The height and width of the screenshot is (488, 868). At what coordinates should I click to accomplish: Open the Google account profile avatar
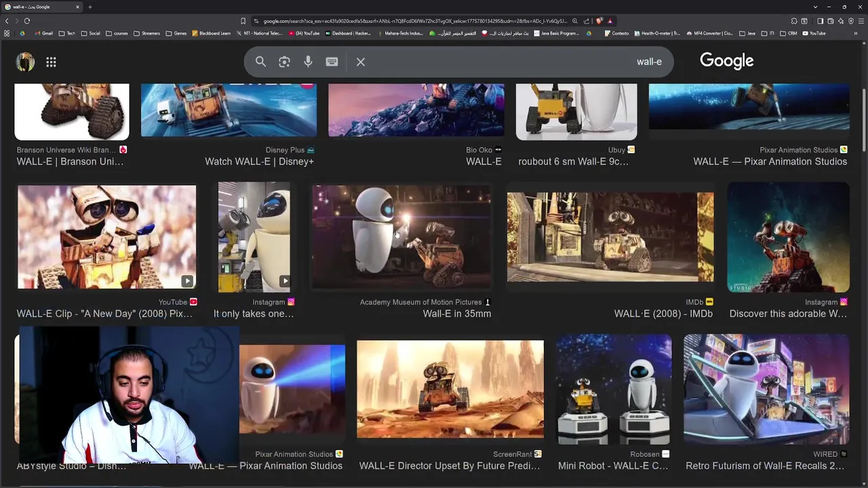point(26,62)
